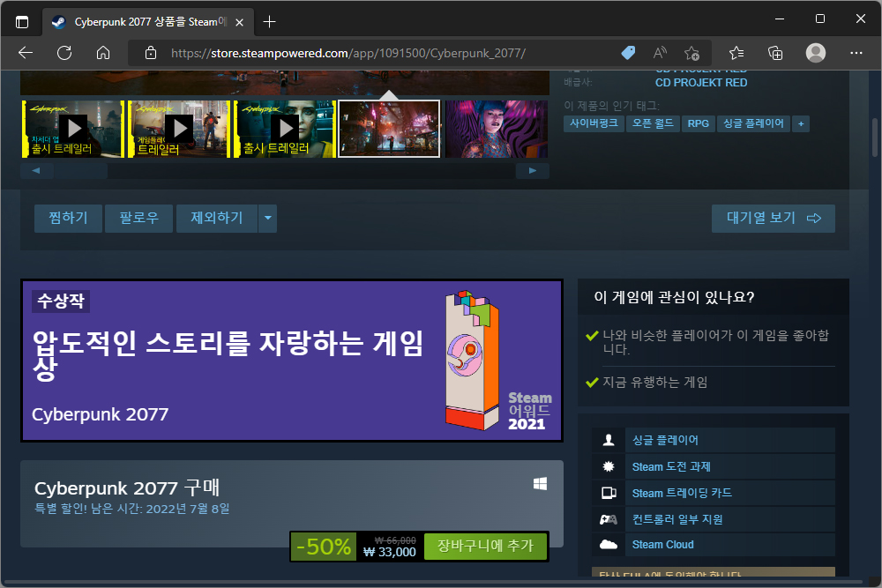The width and height of the screenshot is (882, 588).
Task: Click the special discount end date text
Action: (x=132, y=509)
